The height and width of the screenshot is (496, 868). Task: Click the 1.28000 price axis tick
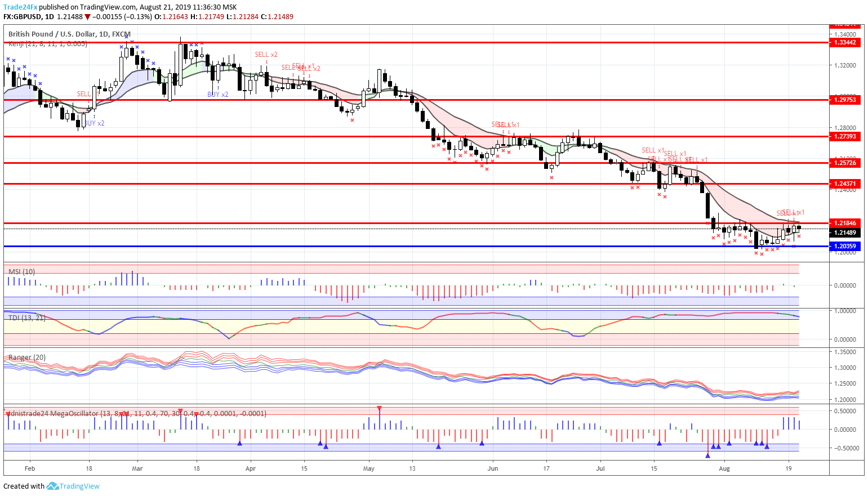point(845,128)
